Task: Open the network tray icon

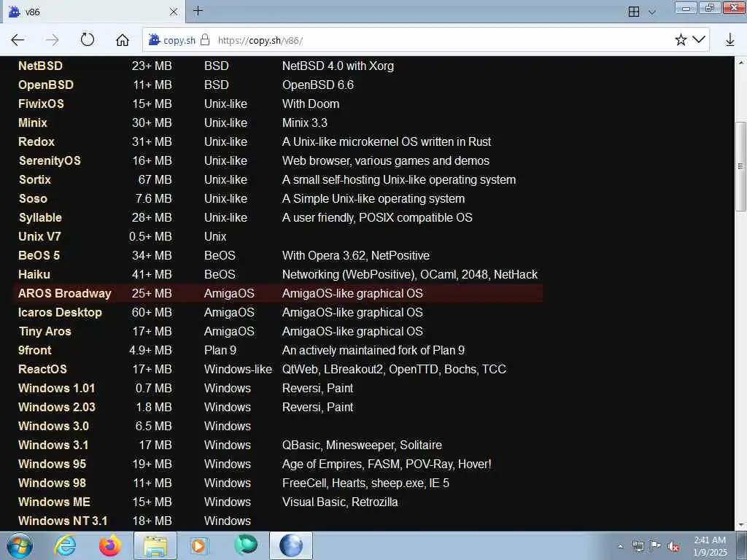Action: coord(638,546)
